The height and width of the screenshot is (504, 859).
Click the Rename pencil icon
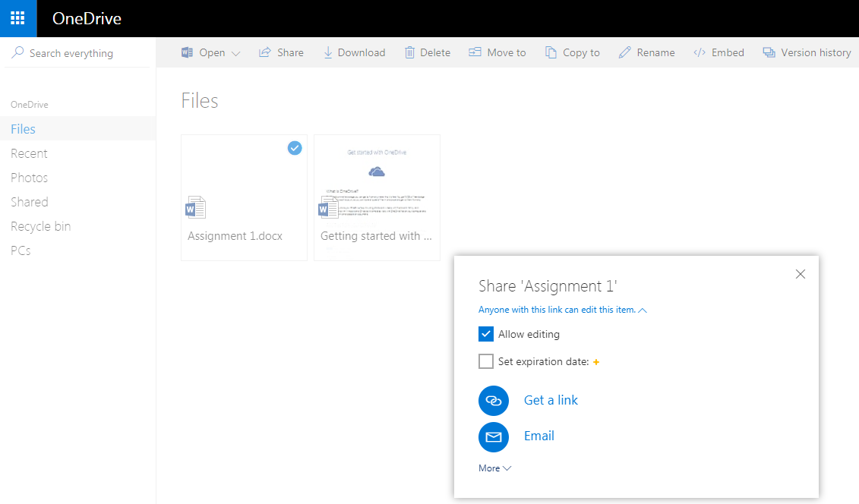pos(624,52)
